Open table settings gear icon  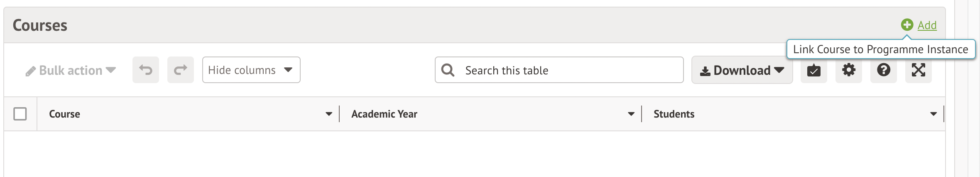coord(849,70)
